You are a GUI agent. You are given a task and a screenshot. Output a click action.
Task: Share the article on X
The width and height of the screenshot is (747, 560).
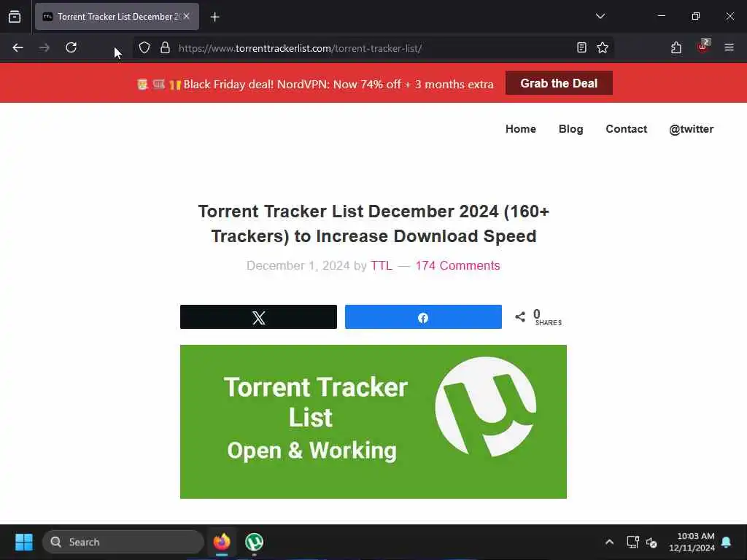point(258,316)
